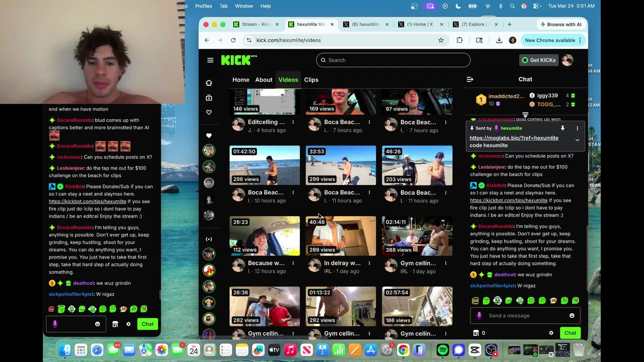Open Chrome's three-dot menu beside 'New Chrome available'
Viewport: 644px width, 362px height.
coord(580,40)
